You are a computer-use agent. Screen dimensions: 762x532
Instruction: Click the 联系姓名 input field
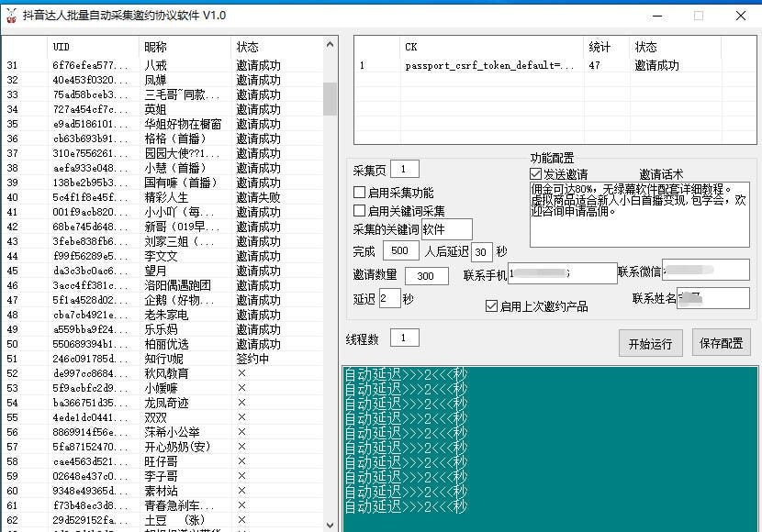click(713, 297)
